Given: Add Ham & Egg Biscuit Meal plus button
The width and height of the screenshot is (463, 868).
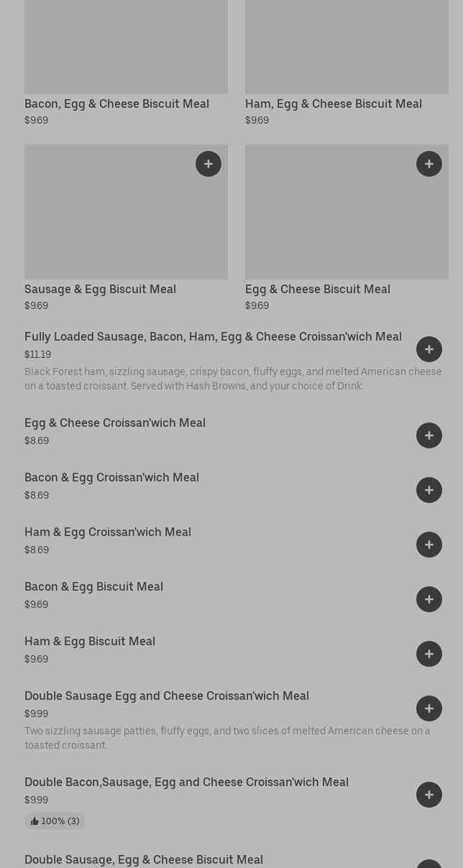Looking at the screenshot, I should click(x=429, y=654).
